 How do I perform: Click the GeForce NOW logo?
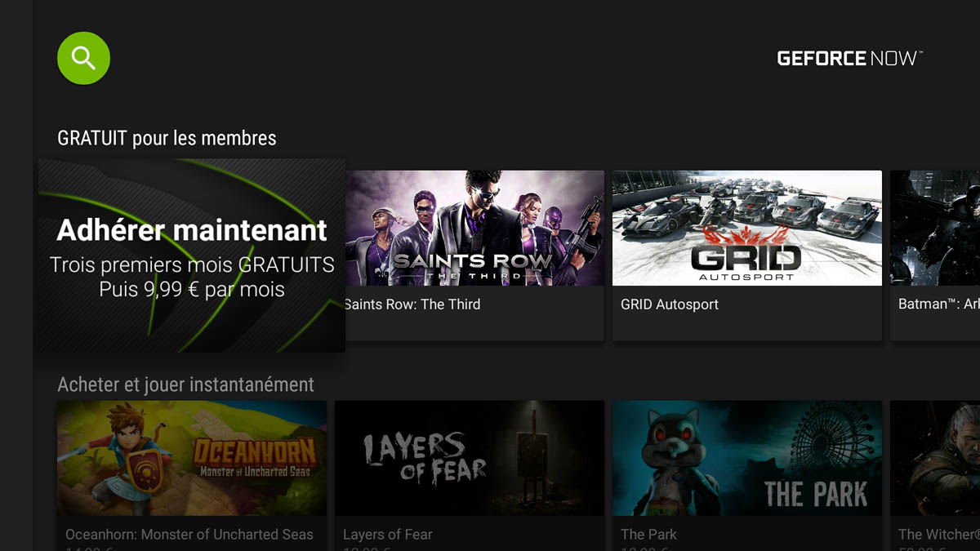849,58
